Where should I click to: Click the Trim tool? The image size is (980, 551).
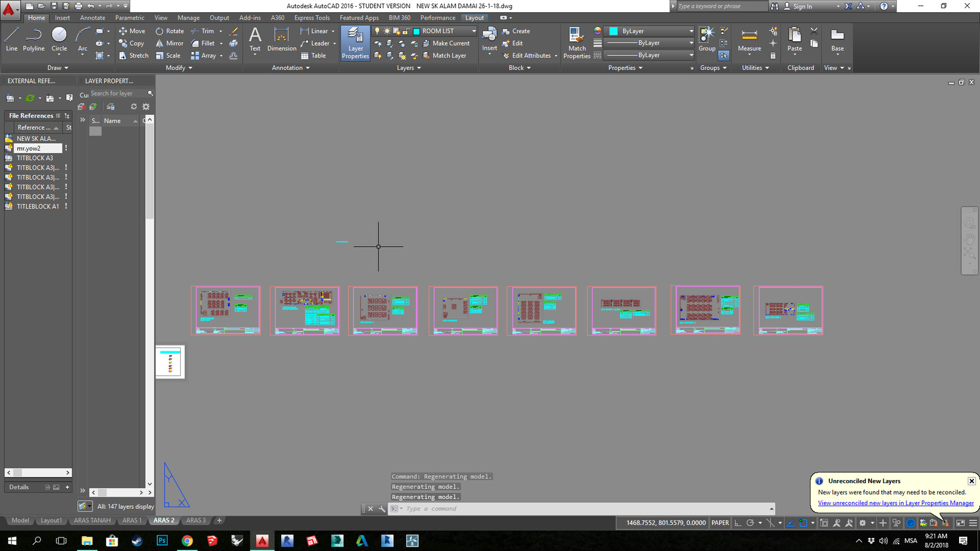click(x=203, y=31)
